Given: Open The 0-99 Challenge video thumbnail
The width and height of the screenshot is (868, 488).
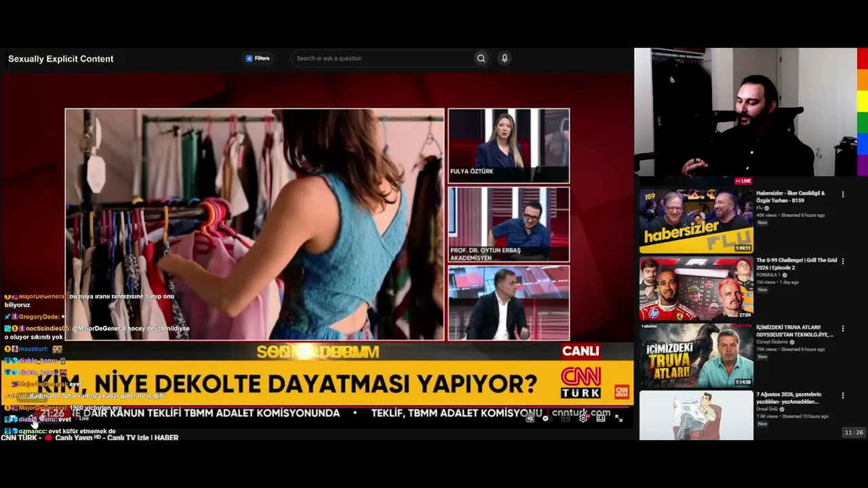Looking at the screenshot, I should pyautogui.click(x=696, y=288).
